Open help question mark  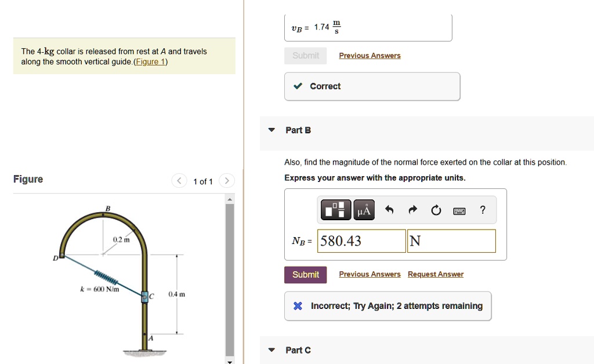point(483,210)
